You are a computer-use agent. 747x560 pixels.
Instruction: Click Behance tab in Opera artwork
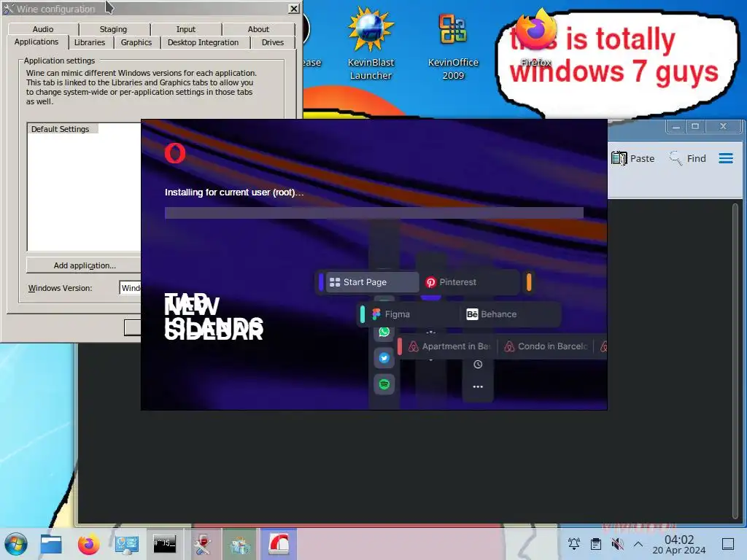click(511, 314)
